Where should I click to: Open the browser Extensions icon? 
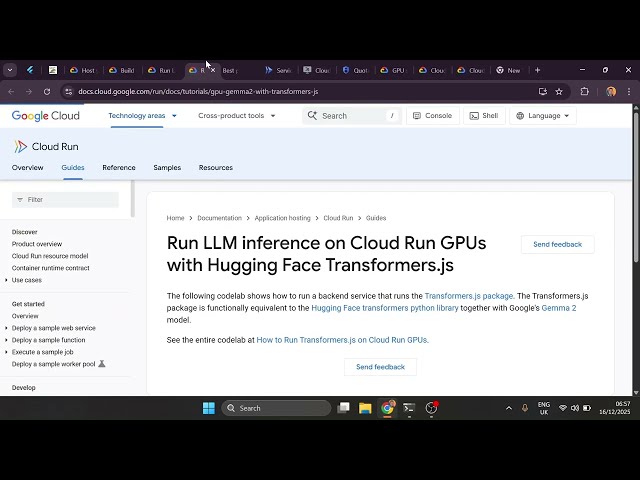[x=584, y=91]
